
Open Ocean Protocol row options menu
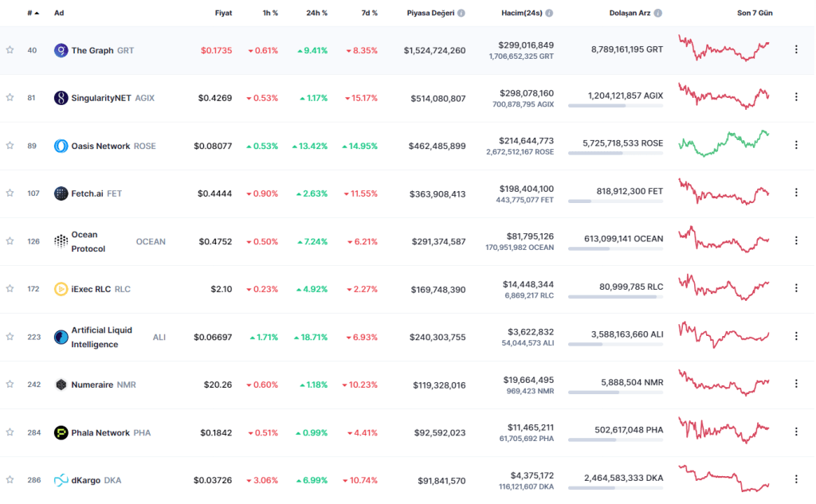[x=796, y=240]
